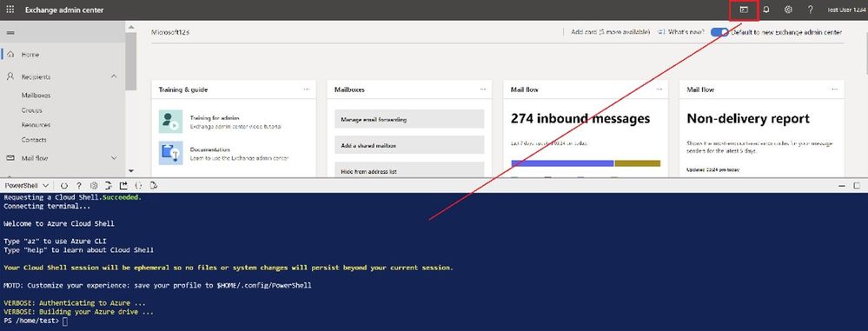This screenshot has height=331, width=868.
Task: Open Test User account menu
Action: pyautogui.click(x=846, y=10)
